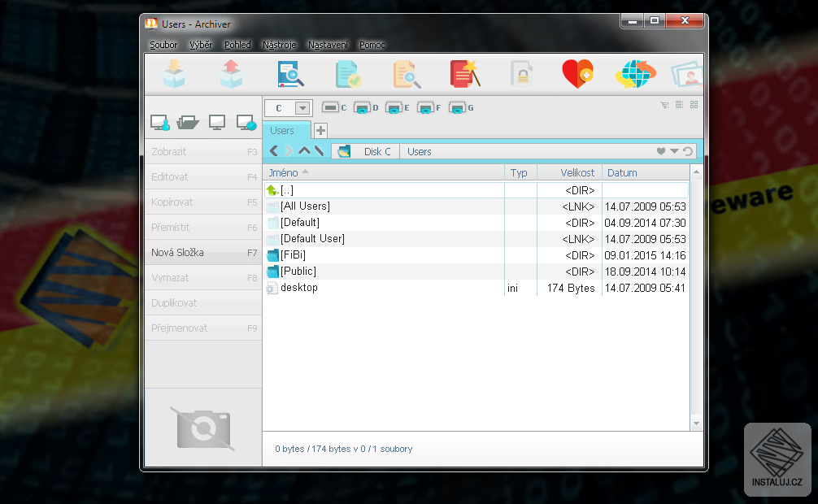The image size is (818, 504).
Task: Click the Nová Složka button
Action: (203, 253)
